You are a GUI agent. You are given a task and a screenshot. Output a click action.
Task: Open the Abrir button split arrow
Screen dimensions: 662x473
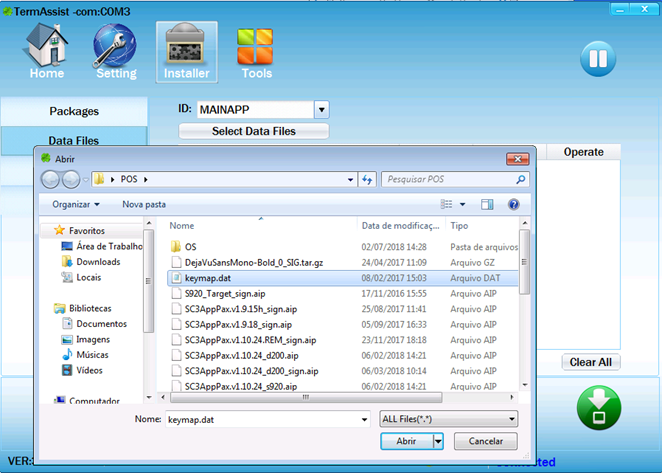coord(438,441)
